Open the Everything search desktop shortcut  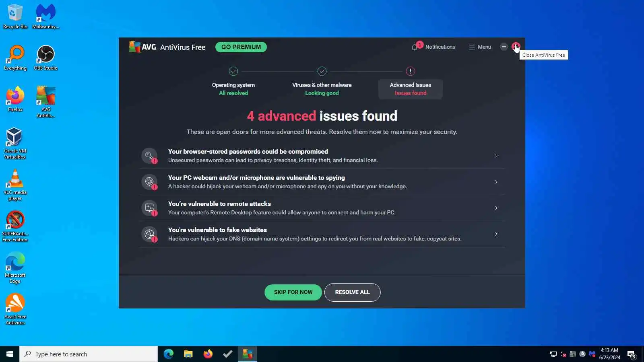(x=15, y=58)
